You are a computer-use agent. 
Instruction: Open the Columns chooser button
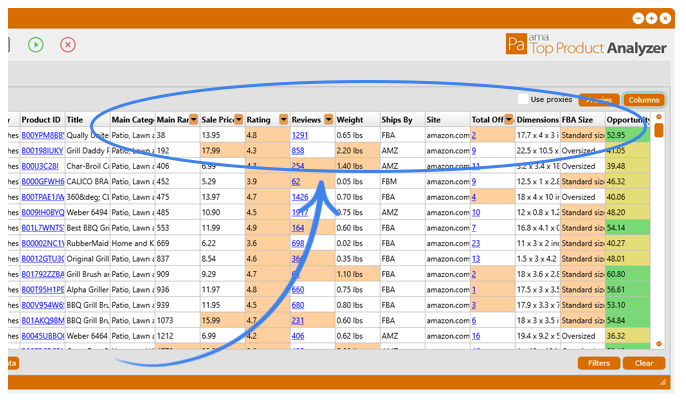[x=644, y=100]
